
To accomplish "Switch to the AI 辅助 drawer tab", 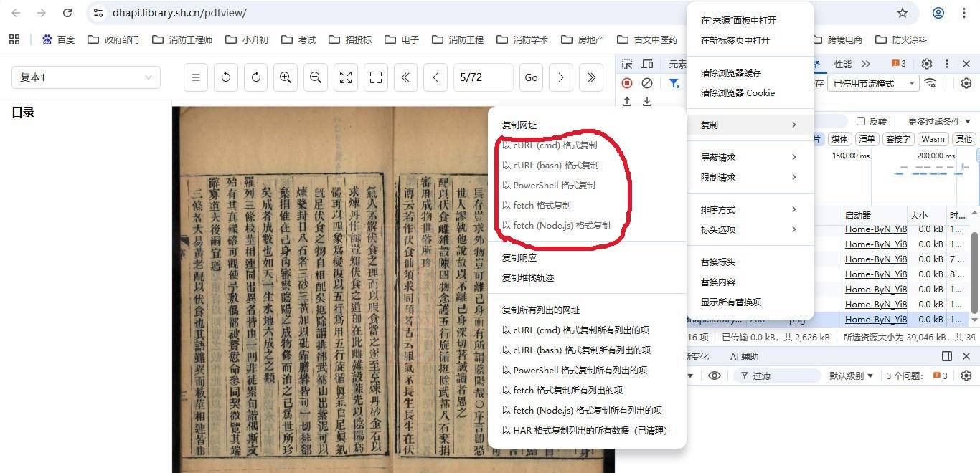I will (x=744, y=356).
